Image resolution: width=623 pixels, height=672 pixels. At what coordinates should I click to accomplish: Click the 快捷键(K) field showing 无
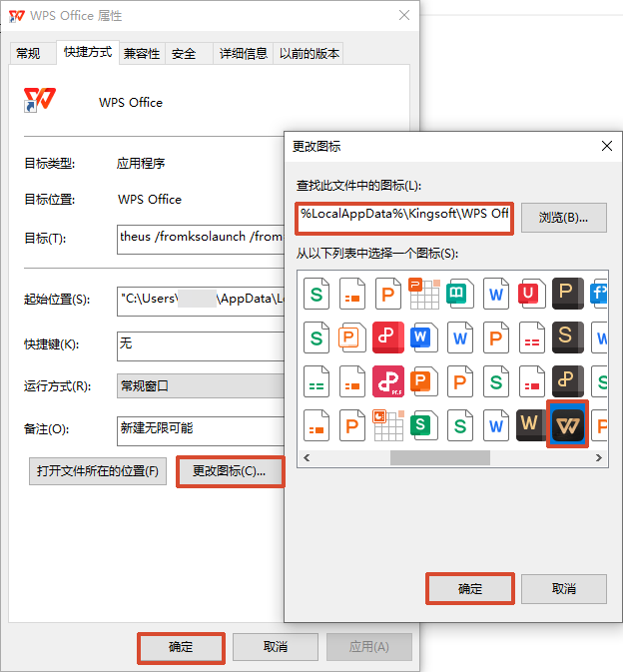point(201,345)
